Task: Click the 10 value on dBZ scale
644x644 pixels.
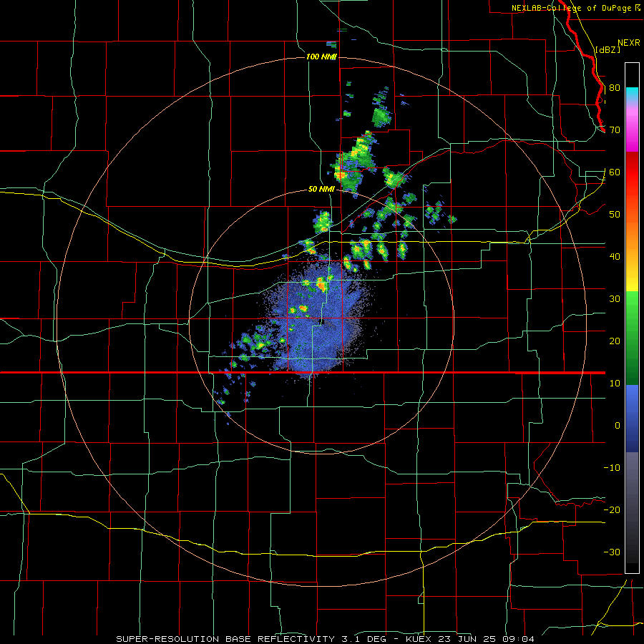Action: tap(615, 384)
